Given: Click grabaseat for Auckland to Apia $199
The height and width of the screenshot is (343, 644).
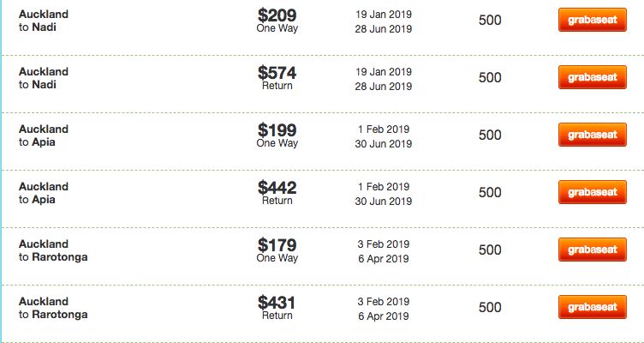Looking at the screenshot, I should (x=593, y=135).
